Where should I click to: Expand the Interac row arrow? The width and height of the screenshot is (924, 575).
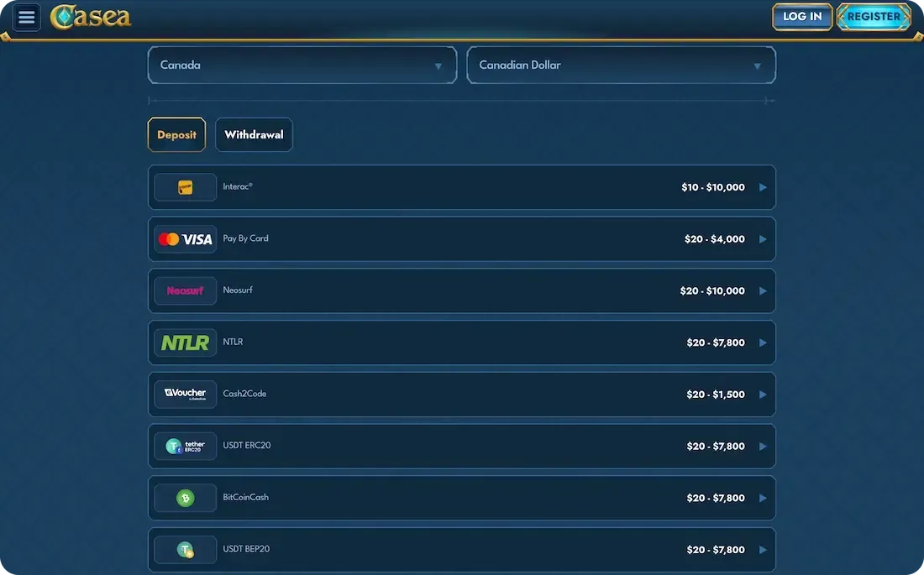pyautogui.click(x=763, y=187)
